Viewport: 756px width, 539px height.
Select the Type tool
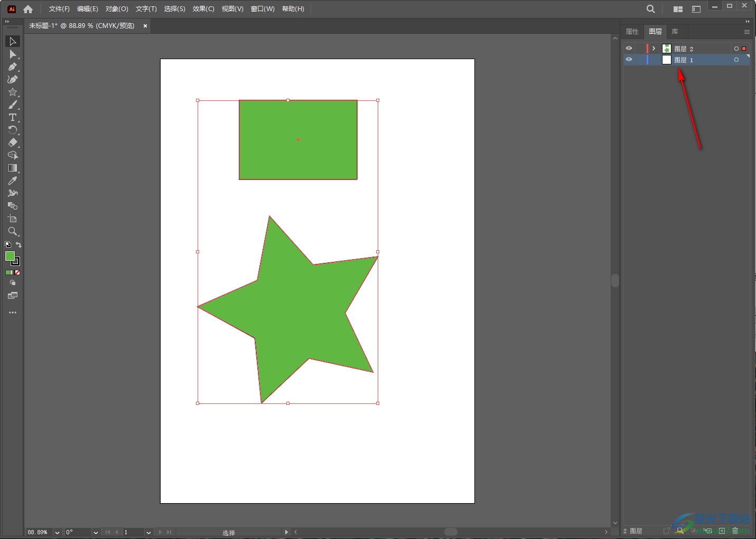13,117
